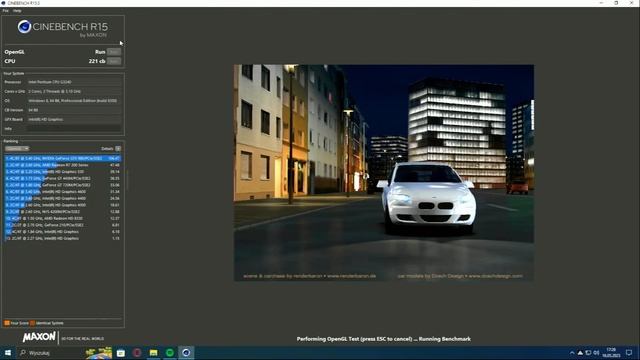Click the Cores x GHz value field
Screen dimensions: 640x360
[74, 91]
